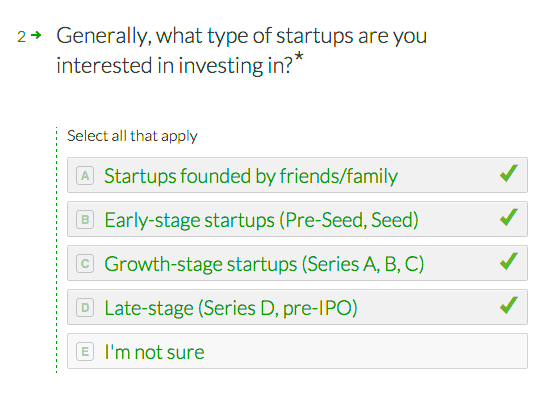Uncheck Early-stage startups (Pre-Seed, Seed)
Image resolution: width=548 pixels, height=396 pixels.
click(x=297, y=219)
